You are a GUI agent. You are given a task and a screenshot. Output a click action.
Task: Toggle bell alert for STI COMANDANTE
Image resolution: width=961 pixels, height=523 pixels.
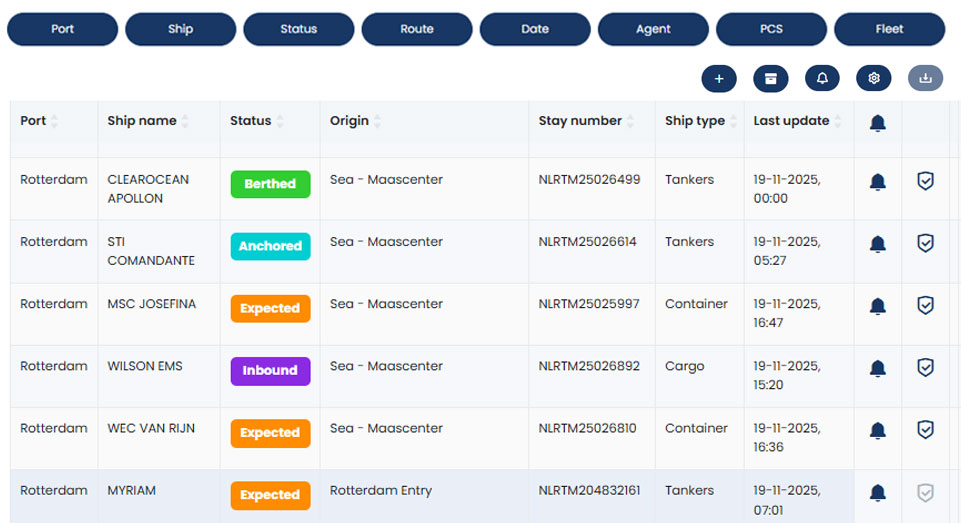[x=878, y=244]
